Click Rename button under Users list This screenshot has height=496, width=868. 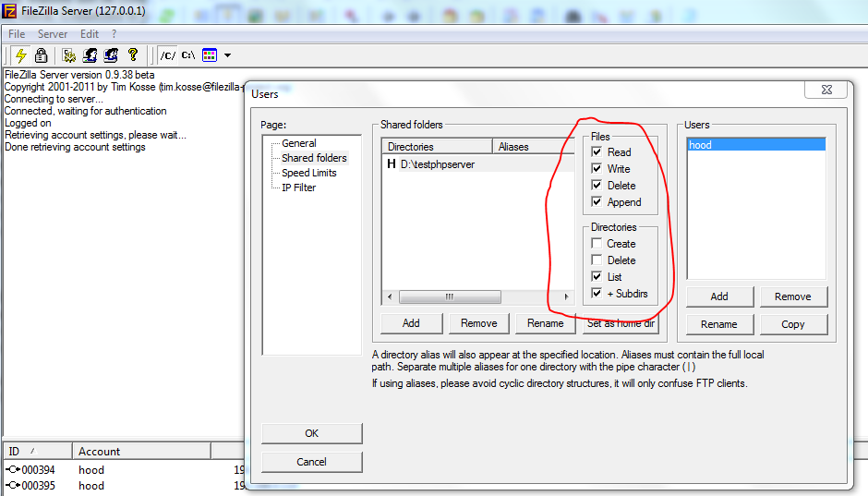click(719, 324)
